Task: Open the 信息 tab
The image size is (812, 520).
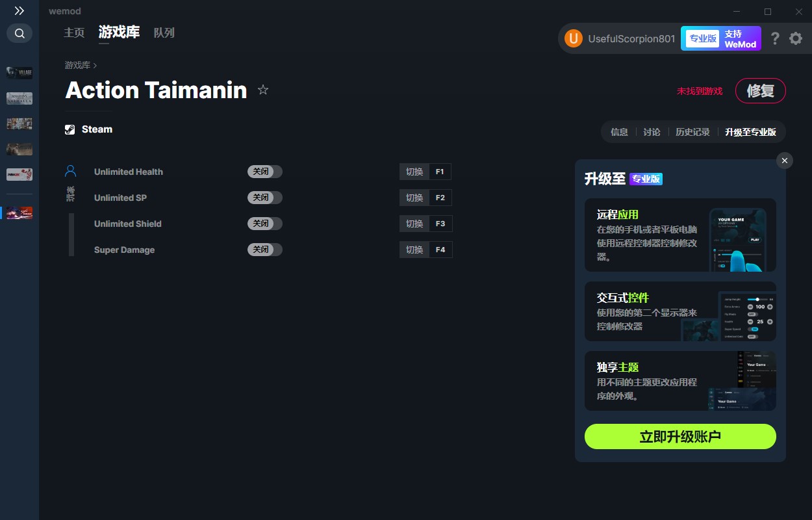Action: [619, 132]
